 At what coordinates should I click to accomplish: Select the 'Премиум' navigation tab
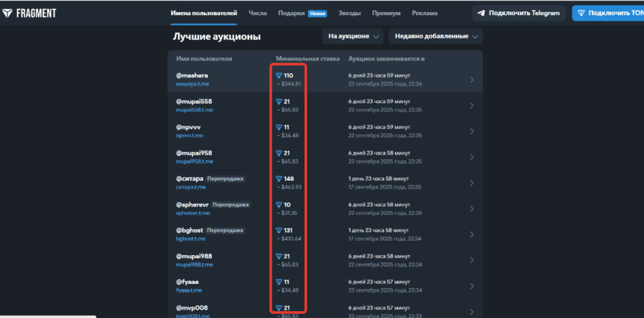(x=386, y=13)
